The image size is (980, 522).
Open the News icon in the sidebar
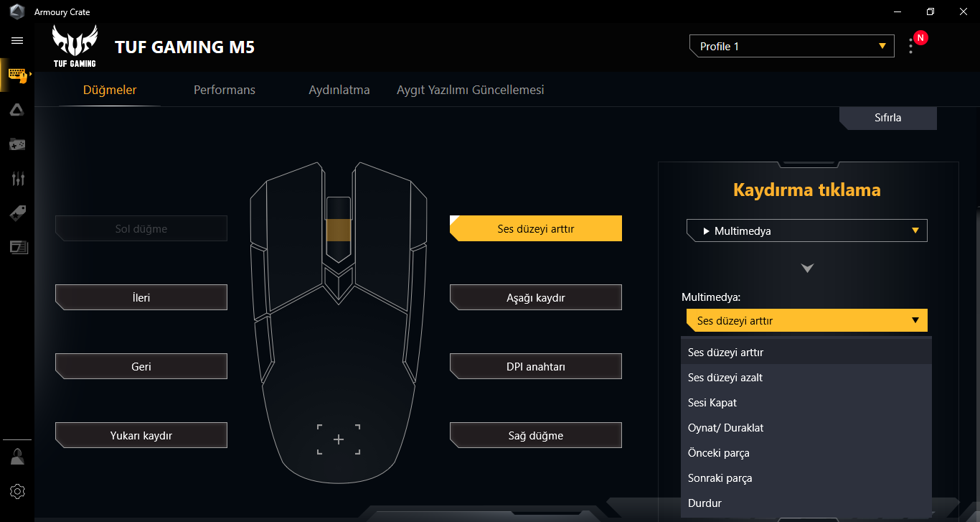coord(17,248)
